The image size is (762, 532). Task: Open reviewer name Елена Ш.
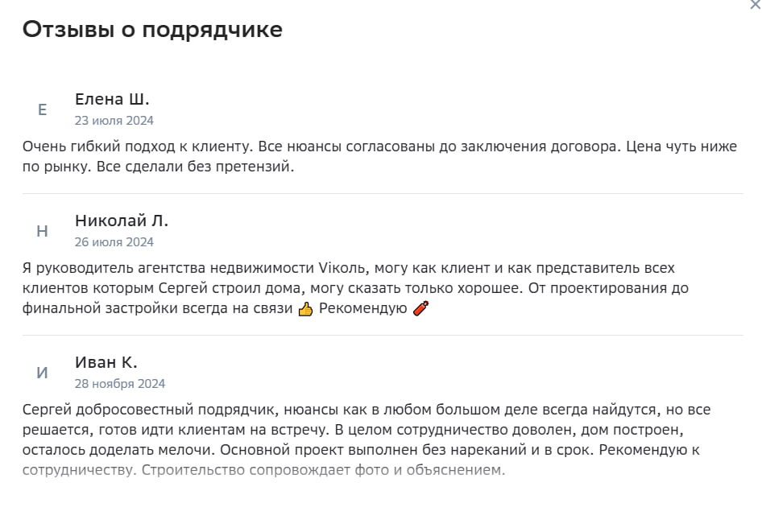point(112,99)
